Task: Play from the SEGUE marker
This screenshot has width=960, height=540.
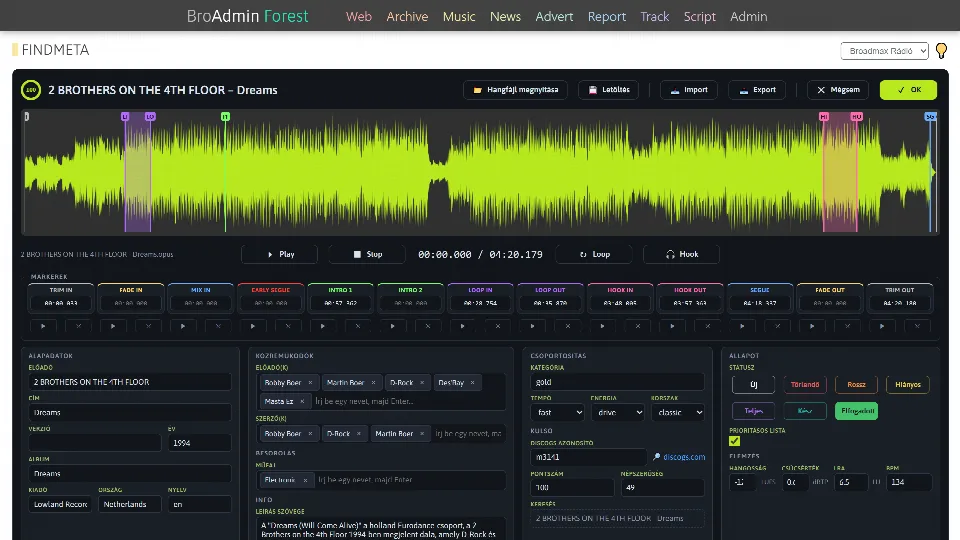Action: pos(742,326)
